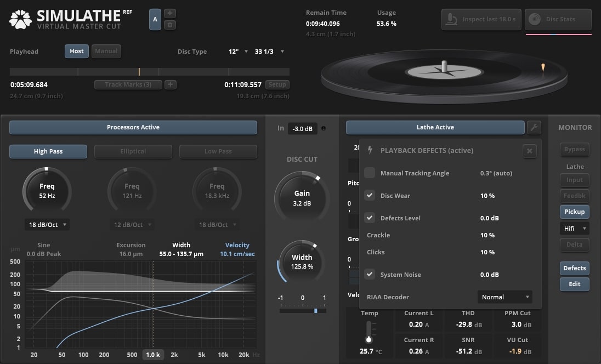Select the Elliptical filter tab
This screenshot has width=601, height=364.
pyautogui.click(x=133, y=151)
